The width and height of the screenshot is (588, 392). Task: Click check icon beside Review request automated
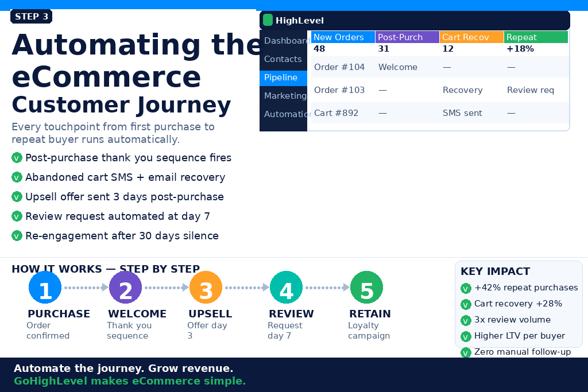coord(17,216)
